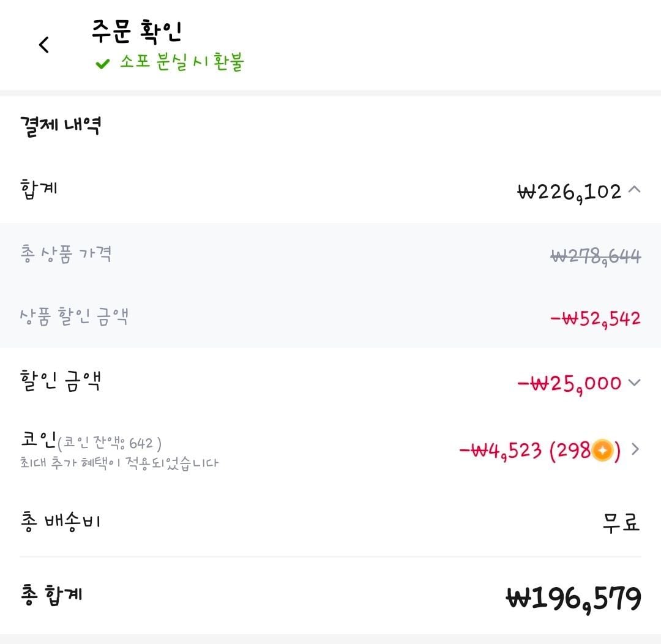Tap the ₩226,102 subtotal amount
The image size is (661, 644).
coord(569,192)
